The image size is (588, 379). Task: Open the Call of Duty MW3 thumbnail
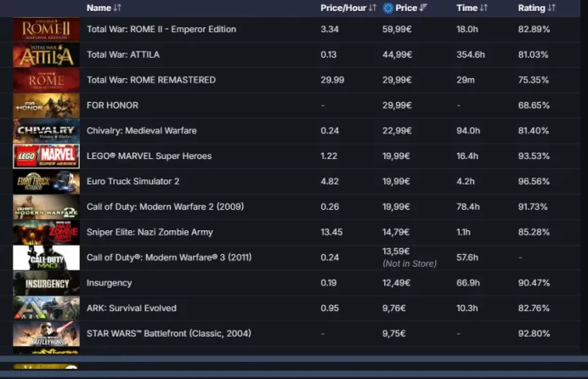46,257
